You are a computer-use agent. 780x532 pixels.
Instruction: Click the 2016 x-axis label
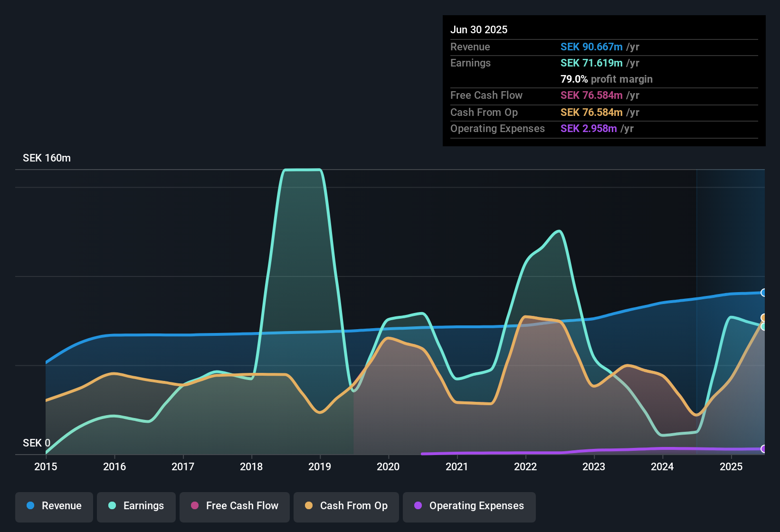click(114, 467)
